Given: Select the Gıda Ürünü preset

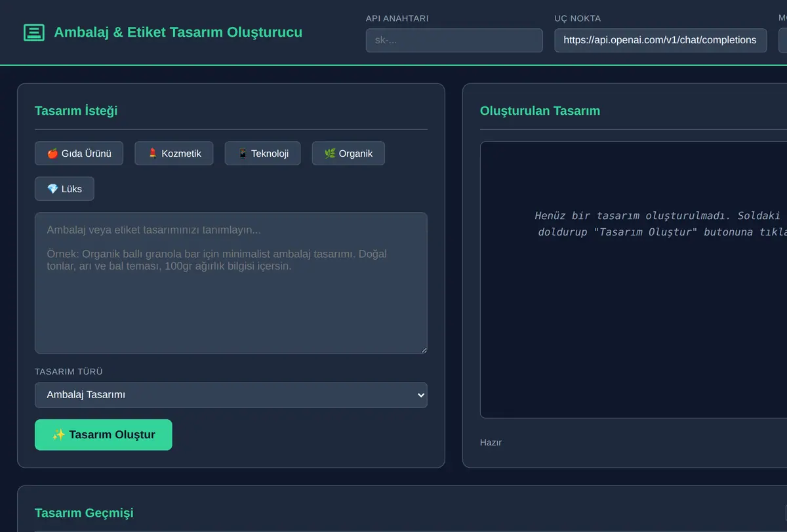Looking at the screenshot, I should point(79,153).
